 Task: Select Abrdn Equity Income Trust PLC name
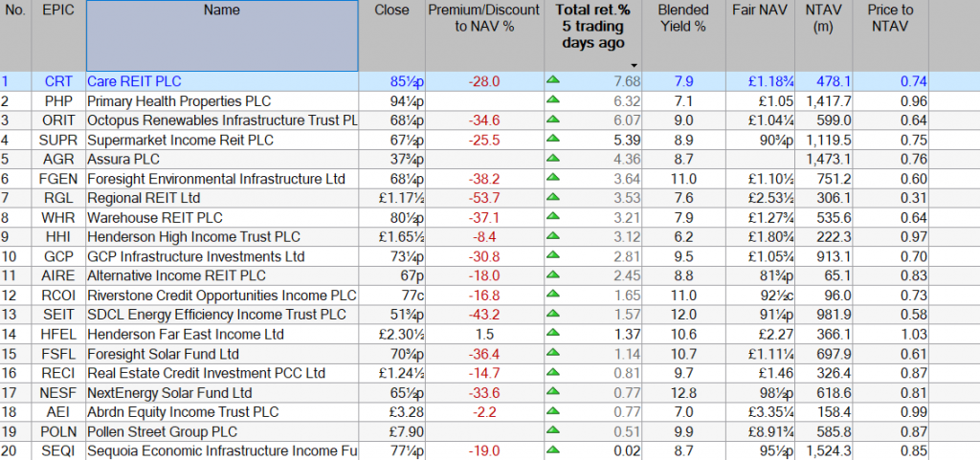click(x=183, y=412)
